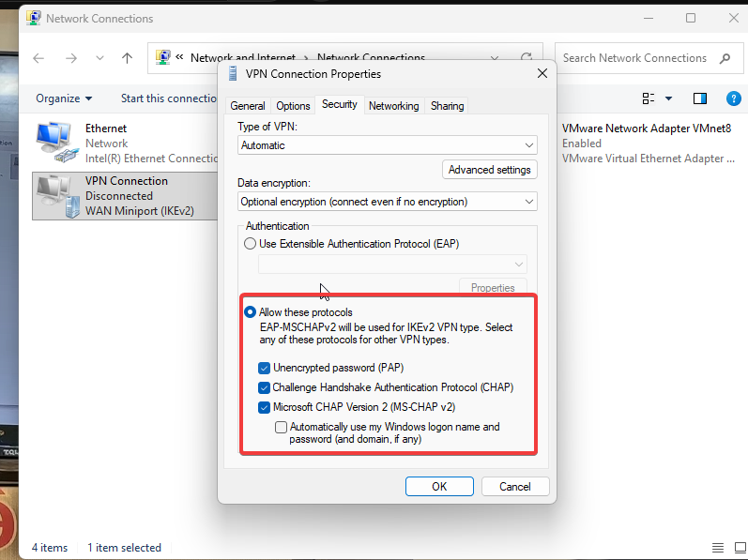Click '1 item selected' in status bar
748x560 pixels.
(124, 548)
